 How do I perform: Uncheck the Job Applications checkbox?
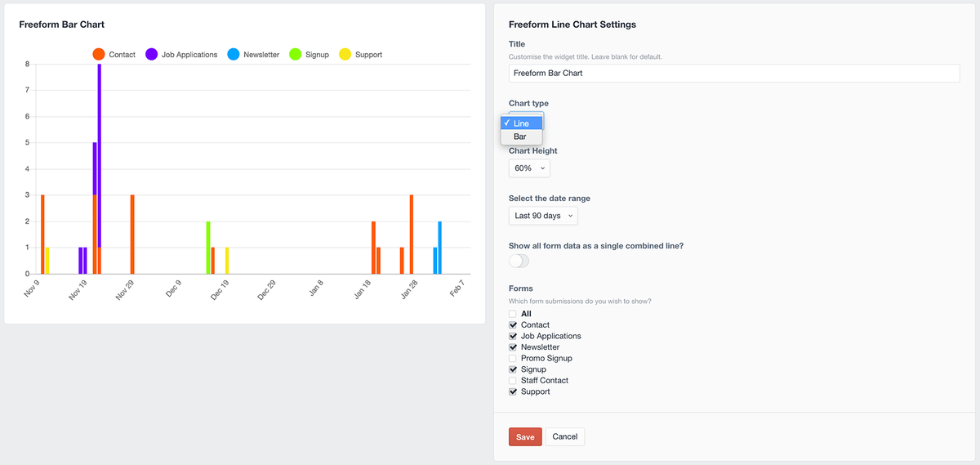513,336
